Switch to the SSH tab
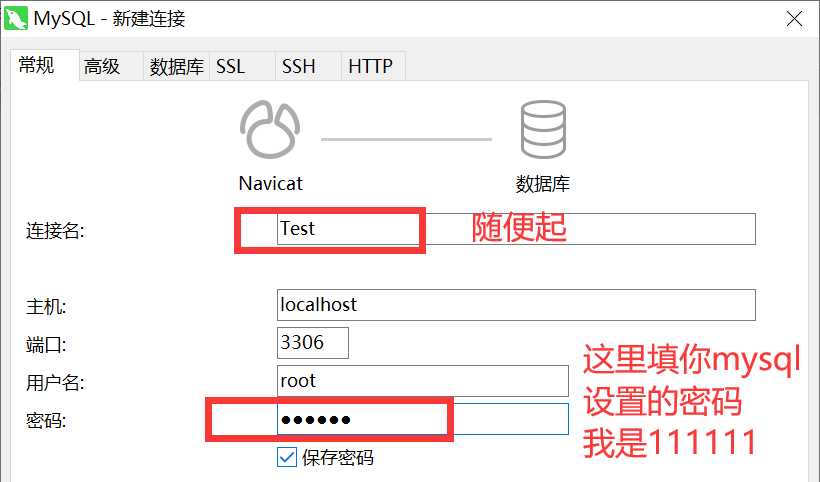 click(x=308, y=66)
